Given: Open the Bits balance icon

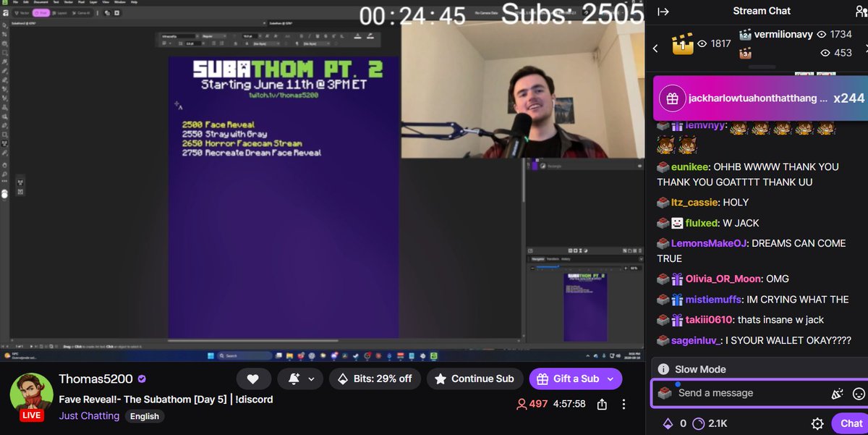Looking at the screenshot, I should pyautogui.click(x=668, y=423).
